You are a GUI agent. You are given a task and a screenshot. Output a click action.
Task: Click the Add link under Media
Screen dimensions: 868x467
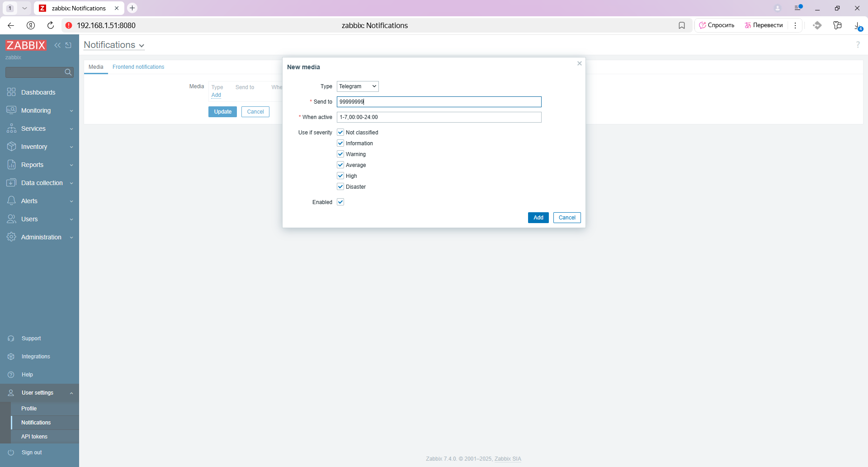tap(216, 95)
